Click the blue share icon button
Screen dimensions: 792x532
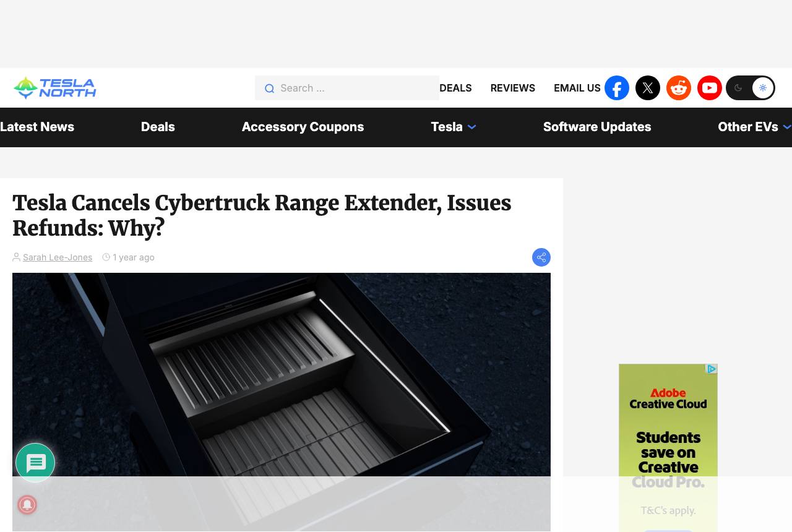coord(541,257)
